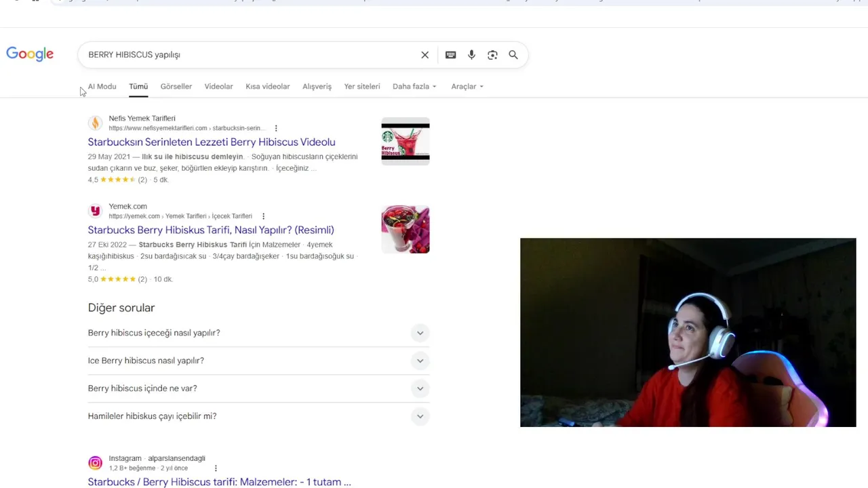Viewport: 868px width, 488px height.
Task: Open the Yer siteleri tab
Action: pyautogui.click(x=362, y=86)
